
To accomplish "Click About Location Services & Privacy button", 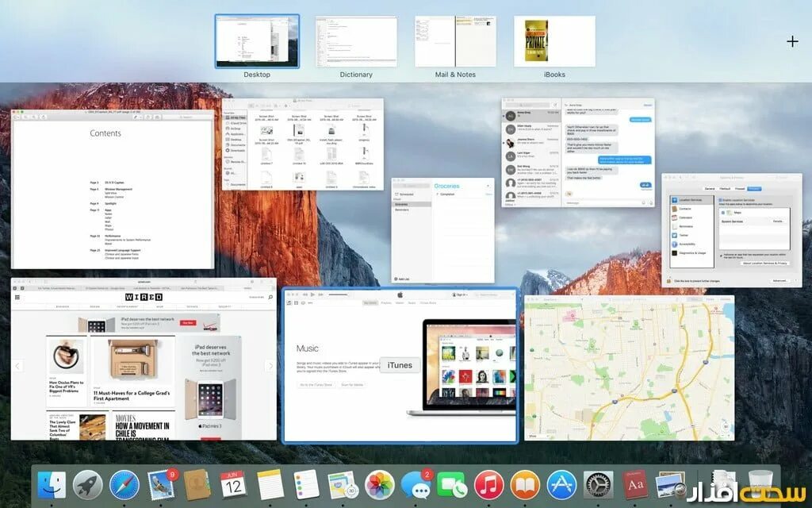I will [765, 264].
